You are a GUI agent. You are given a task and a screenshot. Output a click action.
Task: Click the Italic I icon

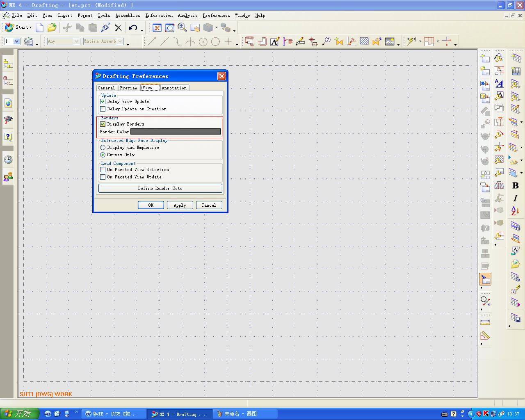(516, 199)
